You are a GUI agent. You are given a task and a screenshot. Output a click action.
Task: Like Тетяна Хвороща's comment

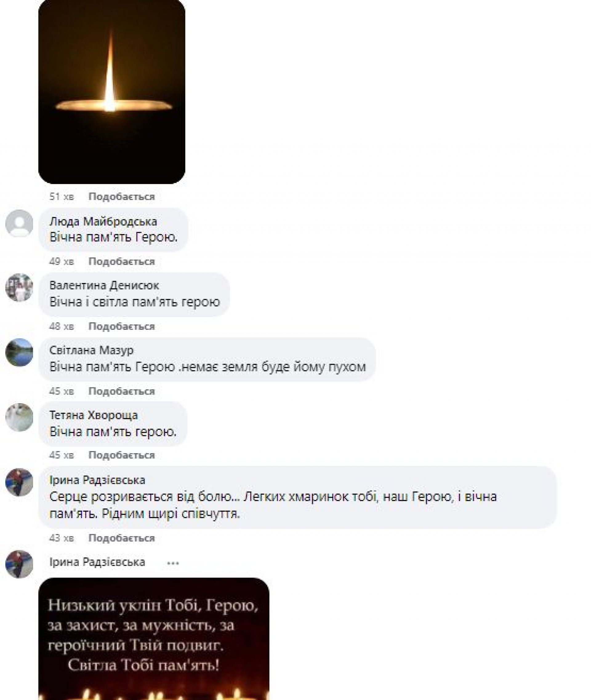[x=122, y=455]
